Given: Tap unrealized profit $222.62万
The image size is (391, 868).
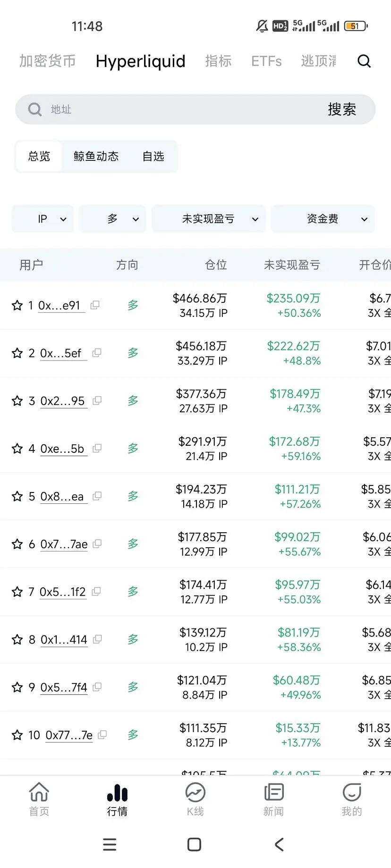Looking at the screenshot, I should 293,346.
